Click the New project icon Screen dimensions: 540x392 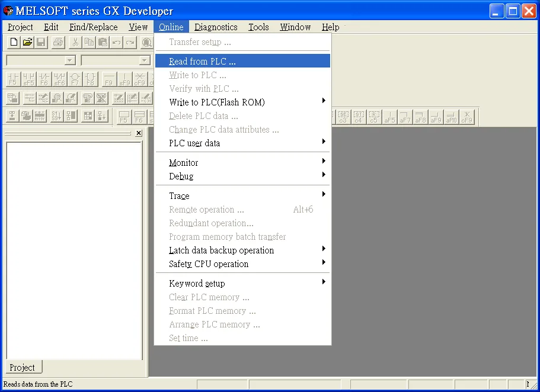pos(14,42)
